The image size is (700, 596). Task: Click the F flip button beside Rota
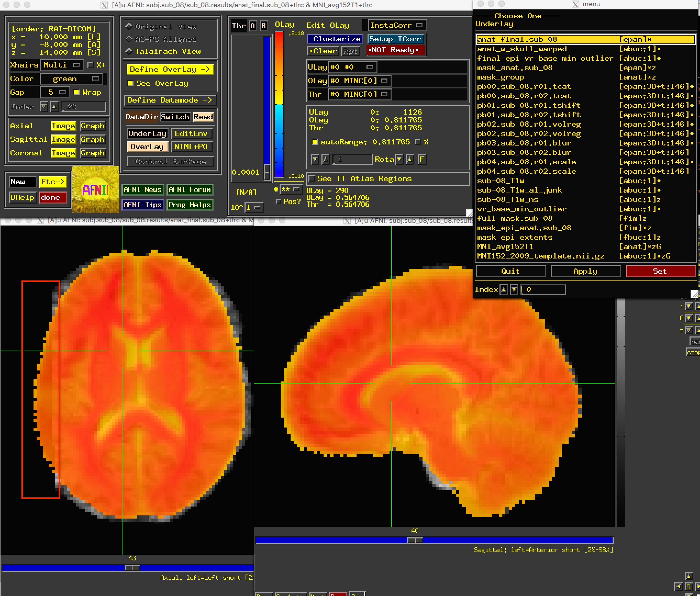tap(422, 159)
